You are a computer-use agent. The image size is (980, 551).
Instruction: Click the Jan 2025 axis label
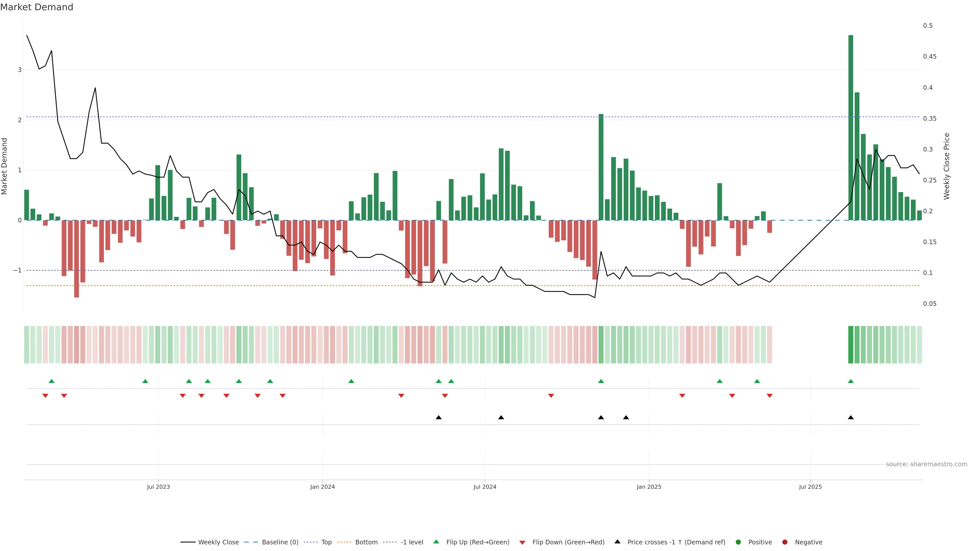point(649,487)
